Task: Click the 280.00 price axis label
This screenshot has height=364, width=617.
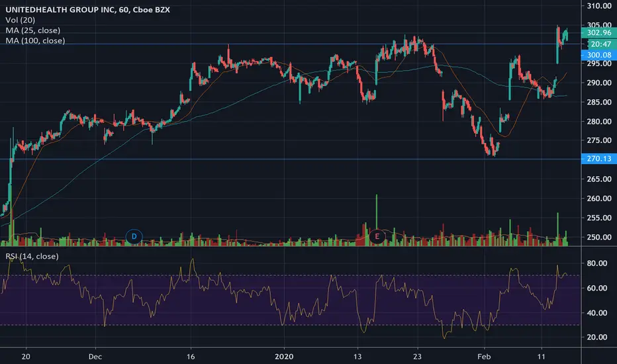Action: click(599, 121)
